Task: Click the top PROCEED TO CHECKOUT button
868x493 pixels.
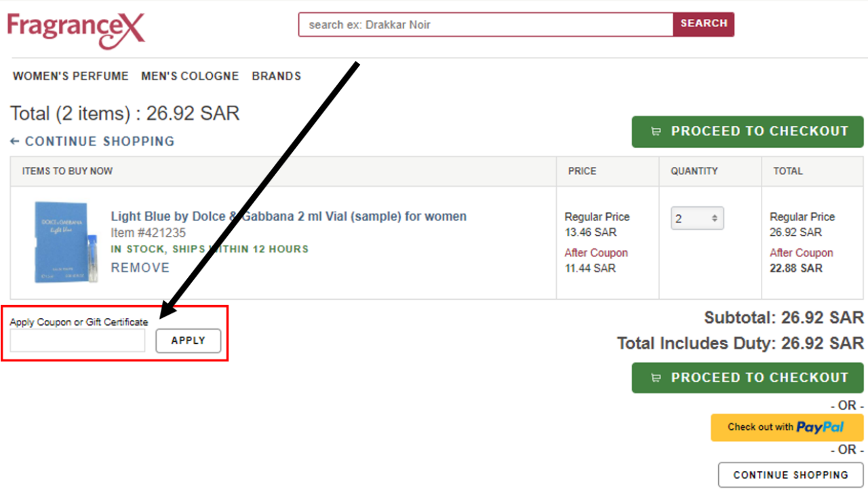Action: pyautogui.click(x=747, y=132)
